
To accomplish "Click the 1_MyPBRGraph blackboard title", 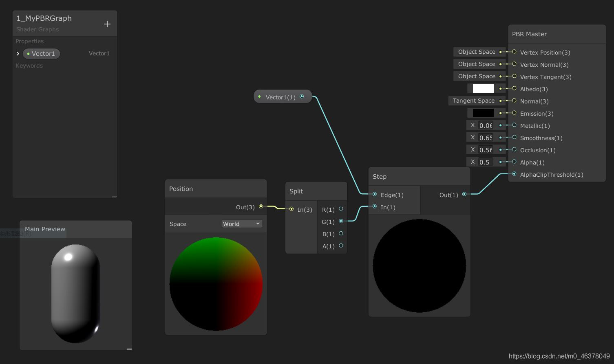I will pos(44,18).
